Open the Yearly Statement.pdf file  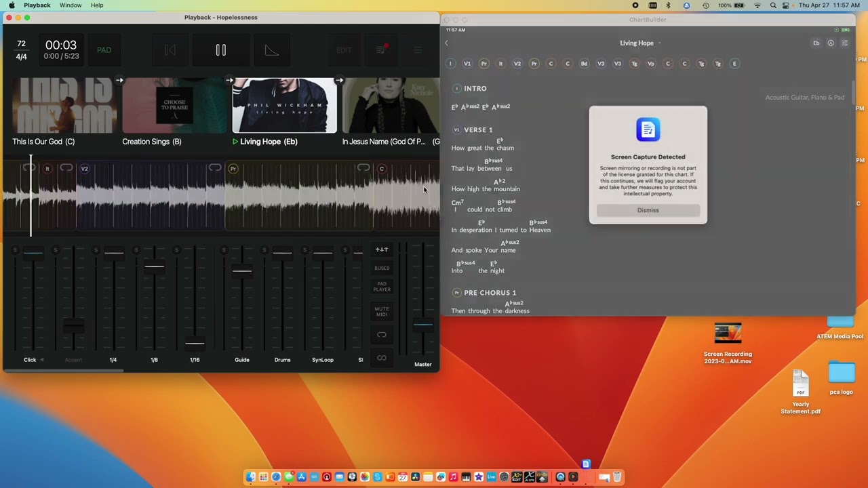pos(801,392)
